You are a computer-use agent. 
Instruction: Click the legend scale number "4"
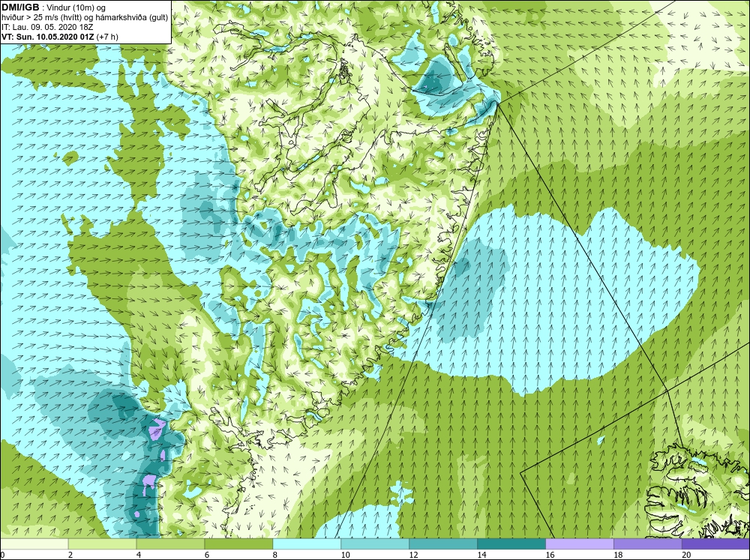pyautogui.click(x=139, y=555)
